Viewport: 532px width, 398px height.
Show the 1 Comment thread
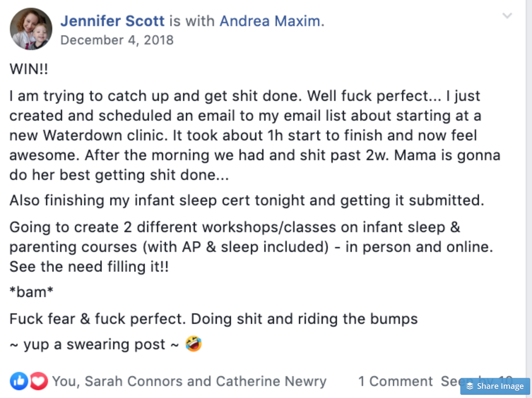coord(395,381)
